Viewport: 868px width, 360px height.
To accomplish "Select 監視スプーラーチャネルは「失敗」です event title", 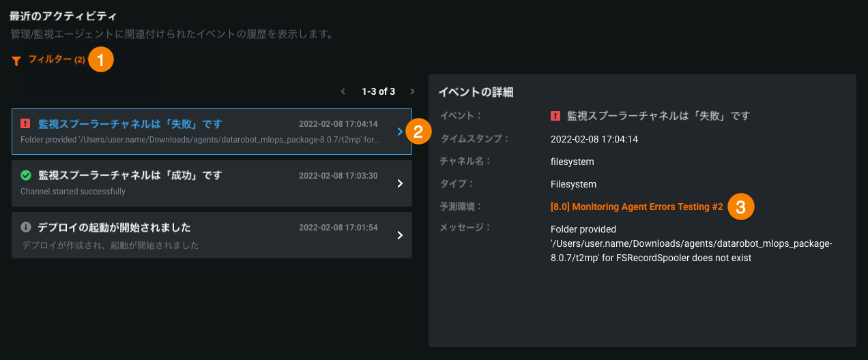I will coord(130,124).
